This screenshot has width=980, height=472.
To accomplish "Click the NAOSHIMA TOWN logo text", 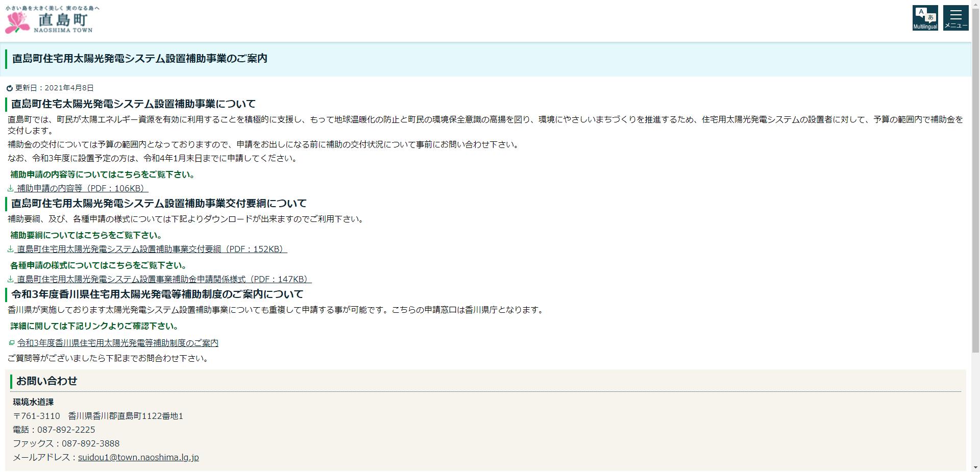I will (63, 30).
